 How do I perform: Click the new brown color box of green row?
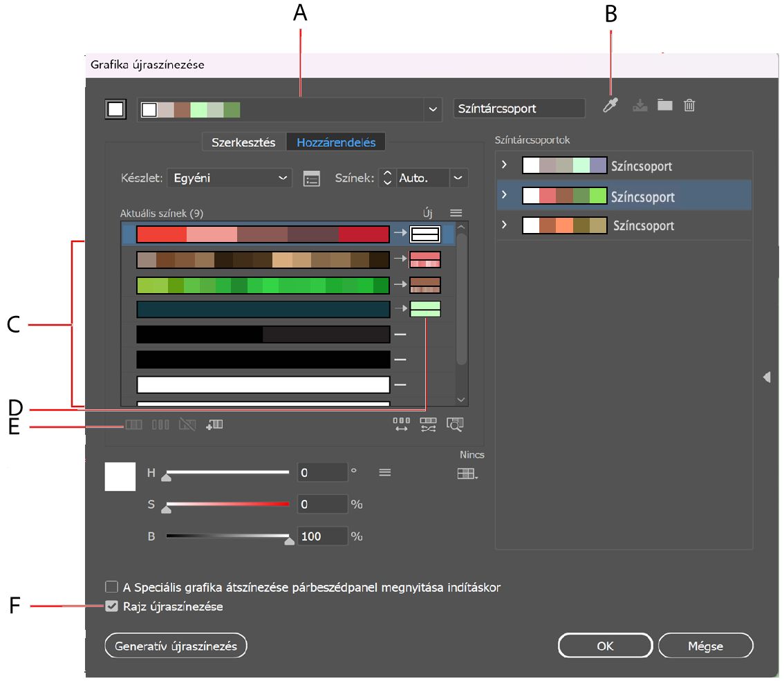[425, 285]
